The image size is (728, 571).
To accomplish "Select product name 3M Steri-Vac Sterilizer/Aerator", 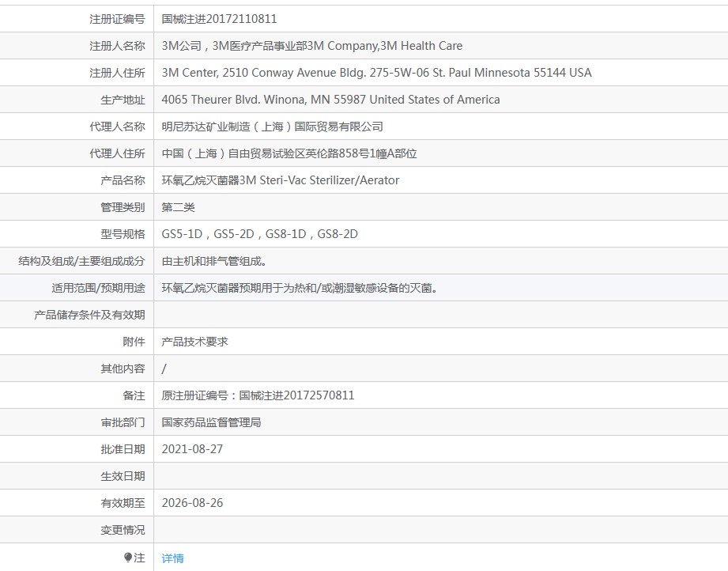I will tap(319, 180).
